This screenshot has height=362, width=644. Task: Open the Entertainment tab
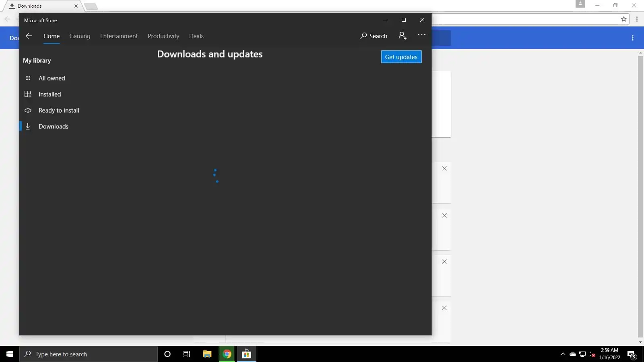coord(119,36)
